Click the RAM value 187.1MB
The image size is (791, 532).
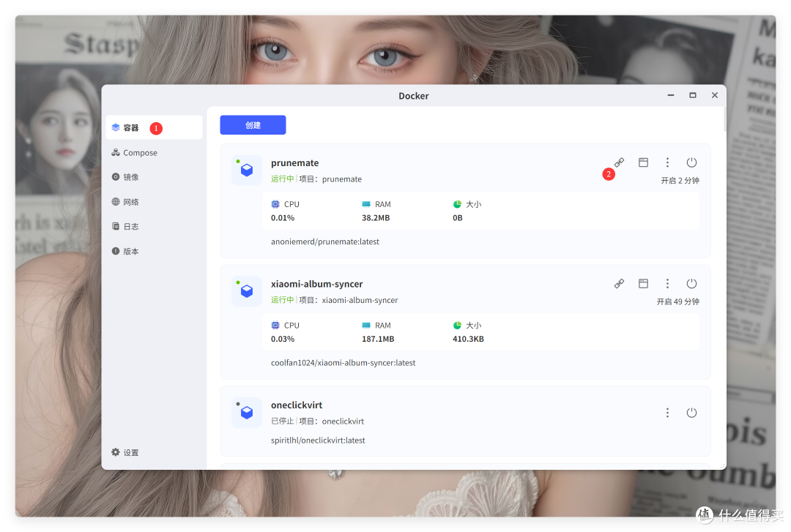point(378,339)
